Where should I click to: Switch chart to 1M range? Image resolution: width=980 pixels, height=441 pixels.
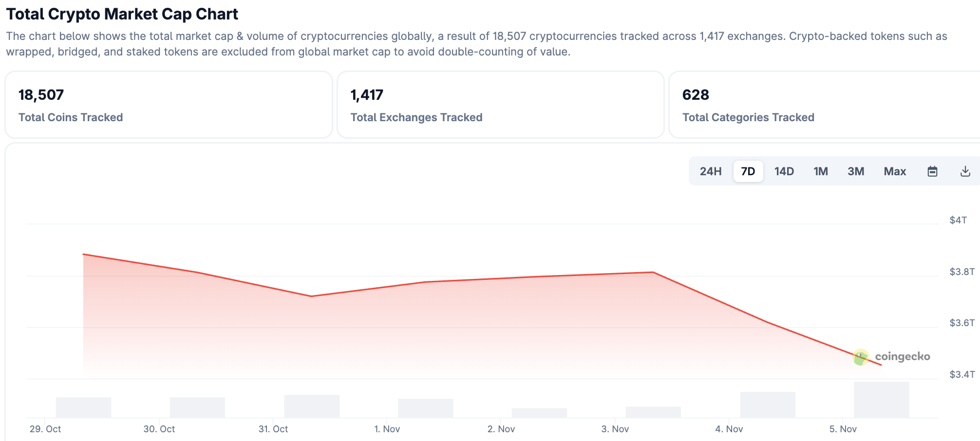click(x=821, y=171)
